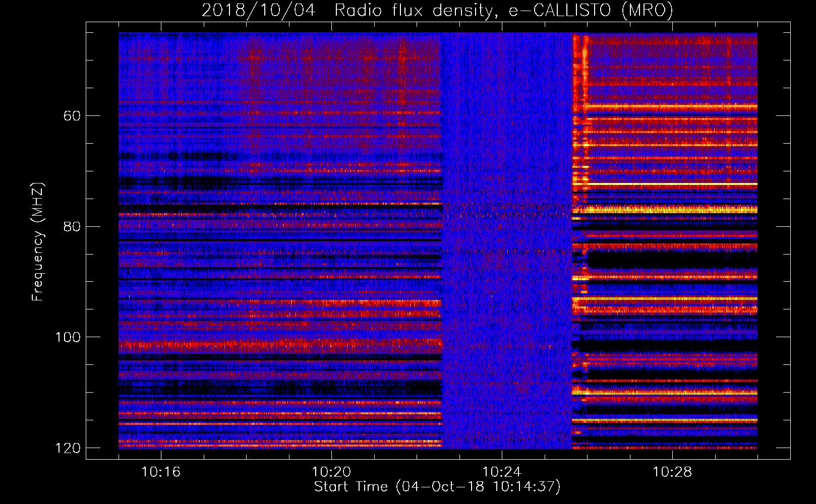Image resolution: width=816 pixels, height=504 pixels.
Task: Click the '10:28' time tick label
Action: click(672, 472)
